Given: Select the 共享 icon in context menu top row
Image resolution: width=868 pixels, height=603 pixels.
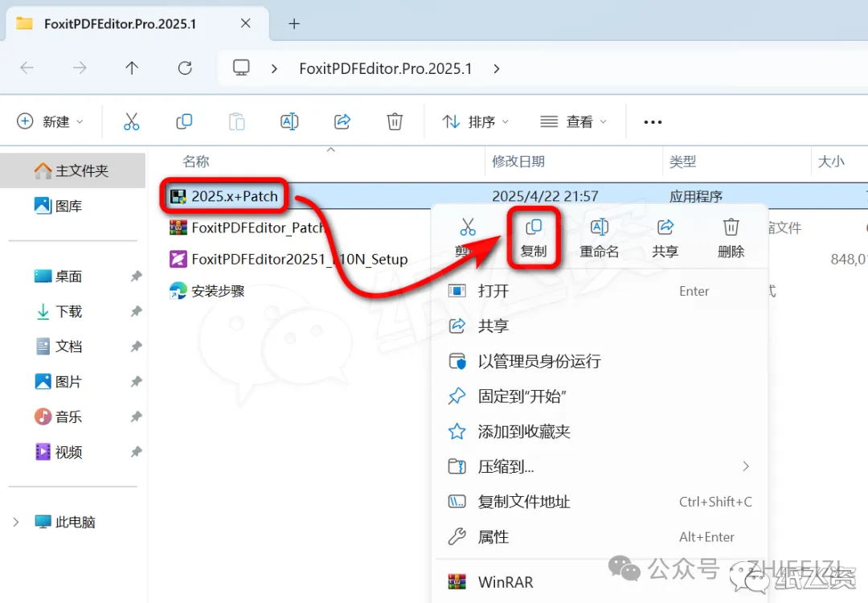Looking at the screenshot, I should pyautogui.click(x=665, y=238).
